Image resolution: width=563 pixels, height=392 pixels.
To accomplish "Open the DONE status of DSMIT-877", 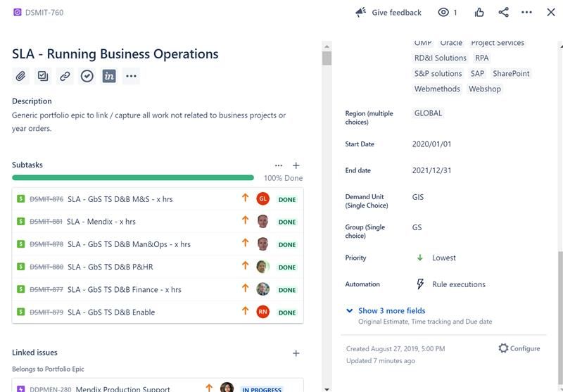I will (287, 290).
